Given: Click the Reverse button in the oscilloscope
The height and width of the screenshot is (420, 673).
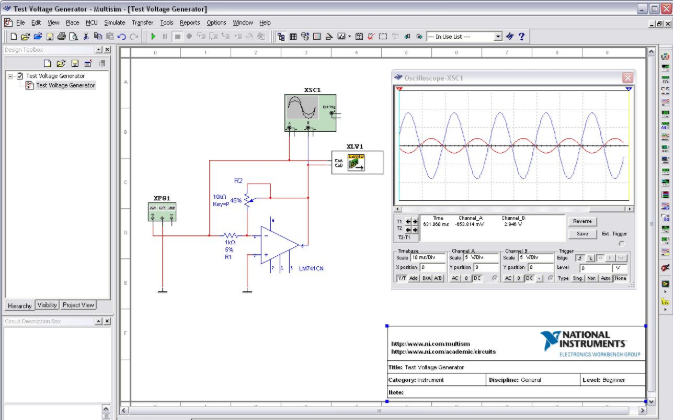Looking at the screenshot, I should click(x=582, y=221).
